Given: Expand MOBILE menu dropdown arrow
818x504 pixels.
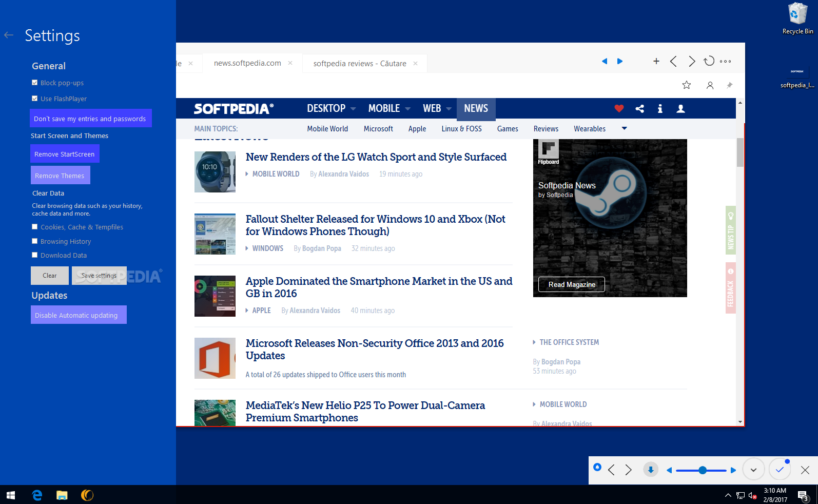Looking at the screenshot, I should click(407, 109).
